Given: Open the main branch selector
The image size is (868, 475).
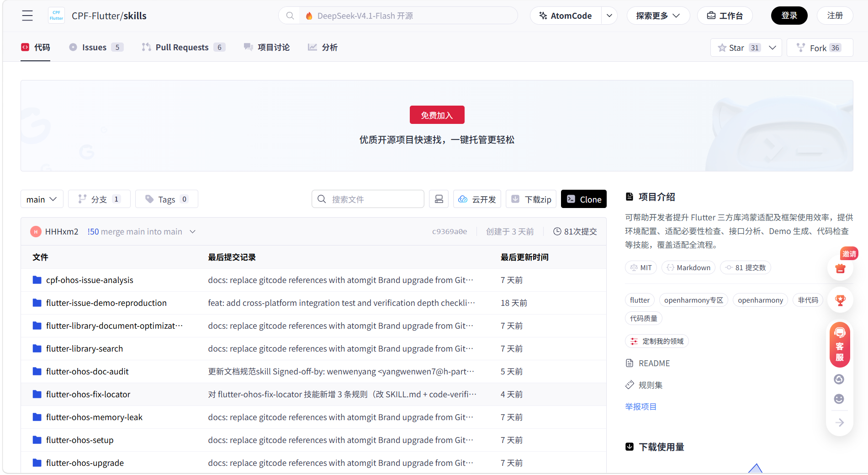Looking at the screenshot, I should coord(42,199).
